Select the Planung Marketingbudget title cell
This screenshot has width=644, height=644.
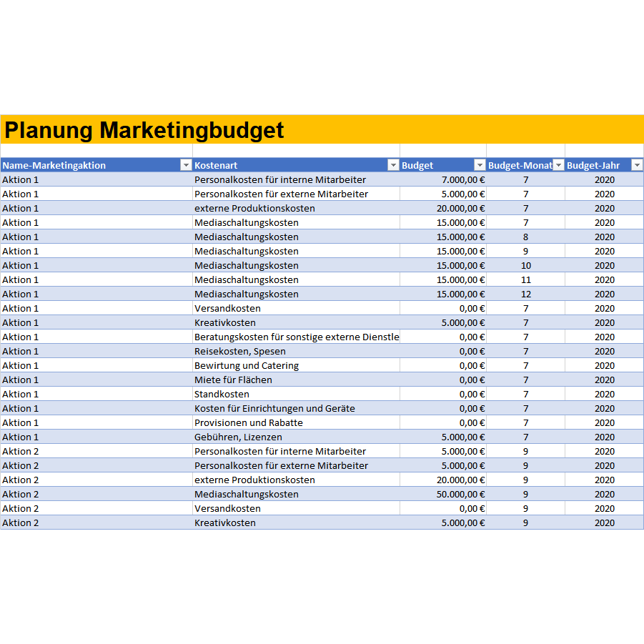(x=144, y=130)
